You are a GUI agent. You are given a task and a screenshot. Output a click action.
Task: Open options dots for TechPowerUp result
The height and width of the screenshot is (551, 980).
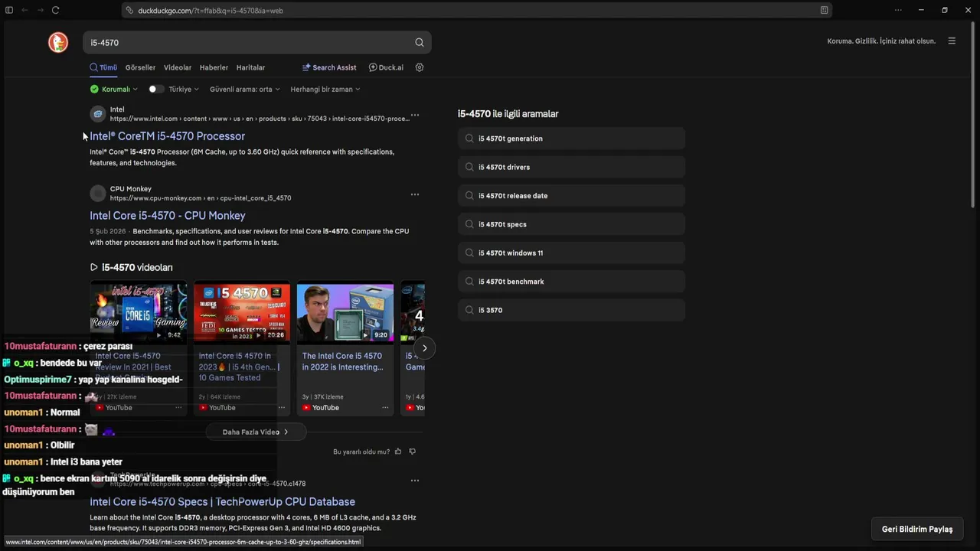coord(415,481)
